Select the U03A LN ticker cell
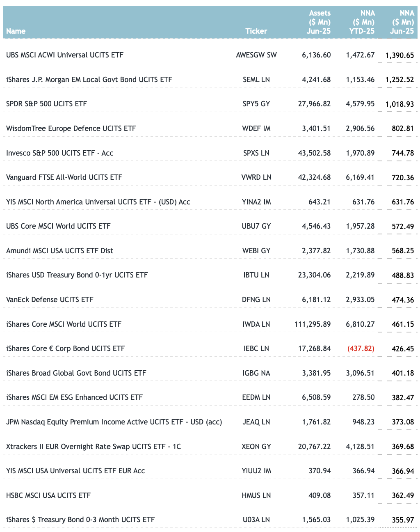 click(256, 520)
